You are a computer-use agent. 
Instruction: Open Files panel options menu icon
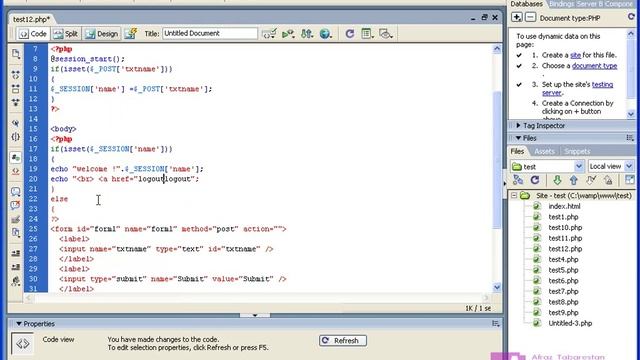[x=630, y=138]
